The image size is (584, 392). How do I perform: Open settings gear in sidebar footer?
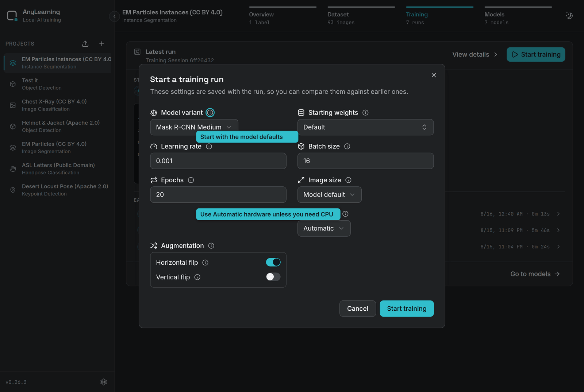104,382
